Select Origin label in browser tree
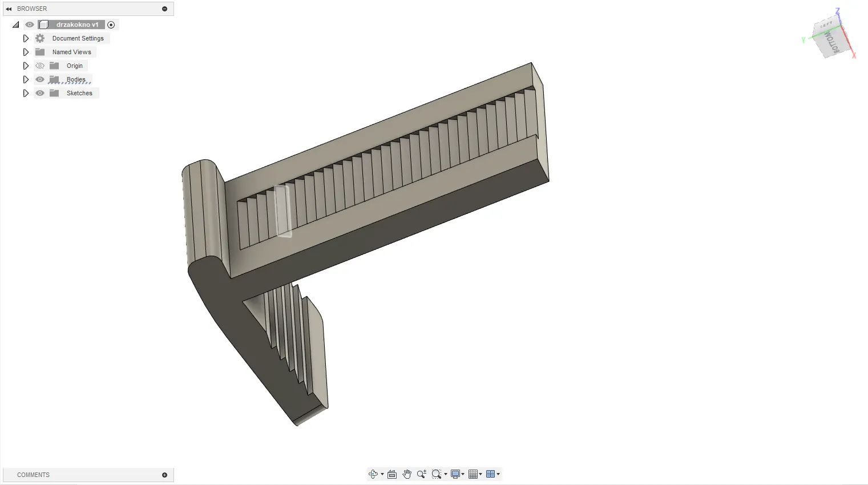Image resolution: width=868 pixels, height=485 pixels. (75, 66)
